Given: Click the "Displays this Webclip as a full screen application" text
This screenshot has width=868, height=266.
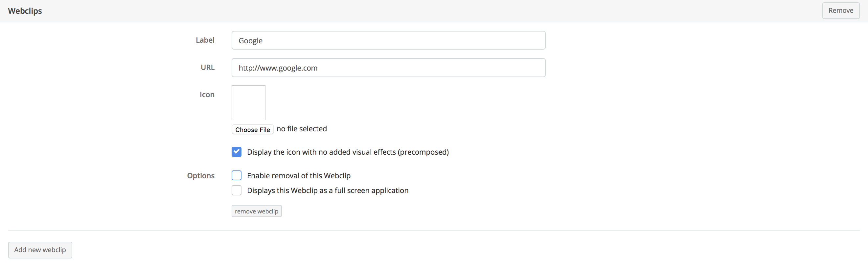Looking at the screenshot, I should 328,190.
